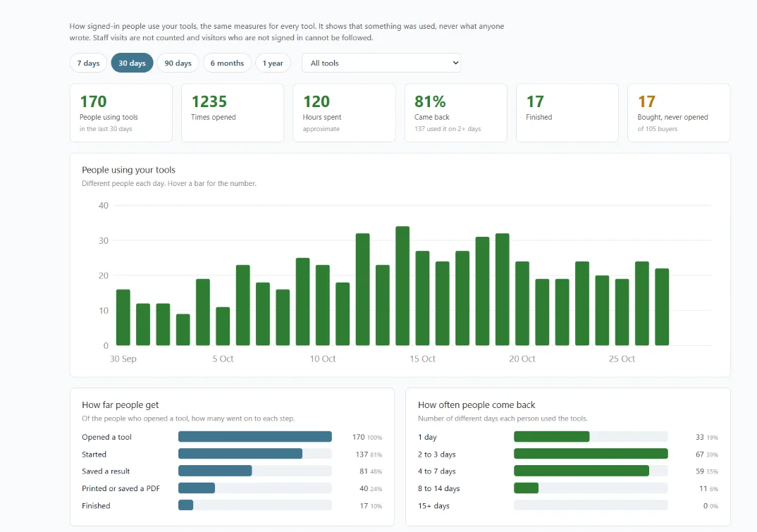
Task: Click the 17 Finished stat card
Action: (567, 113)
